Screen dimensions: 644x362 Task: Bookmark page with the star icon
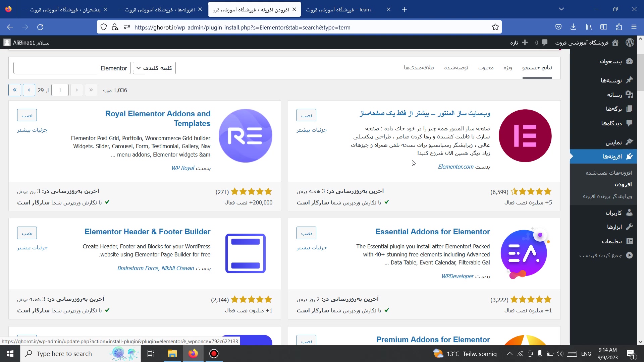[x=495, y=27]
